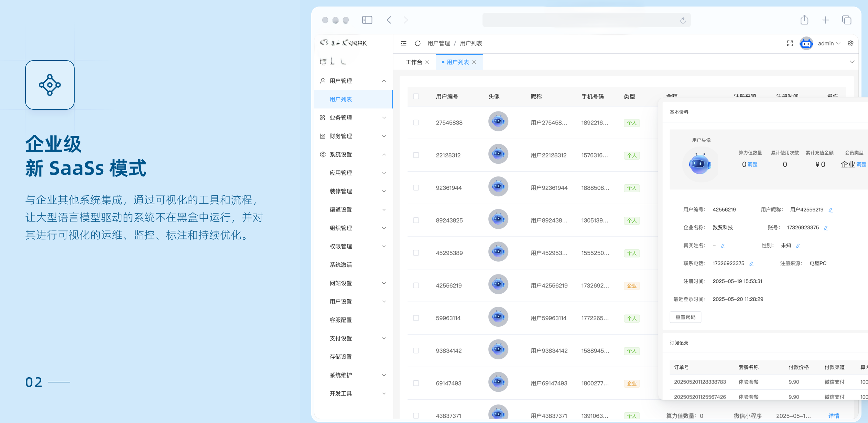Click the 用户管理 person icon
The width and height of the screenshot is (868, 423).
pyautogui.click(x=322, y=80)
